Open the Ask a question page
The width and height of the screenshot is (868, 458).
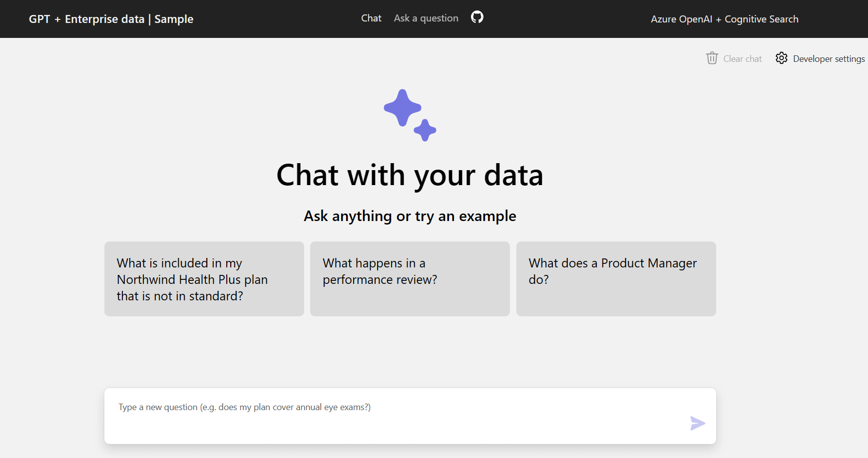(426, 18)
